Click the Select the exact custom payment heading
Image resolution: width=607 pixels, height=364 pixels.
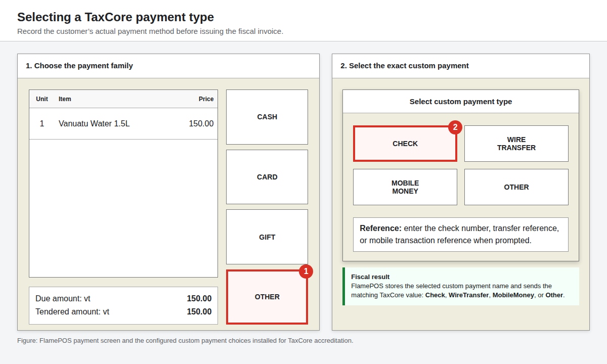(405, 66)
